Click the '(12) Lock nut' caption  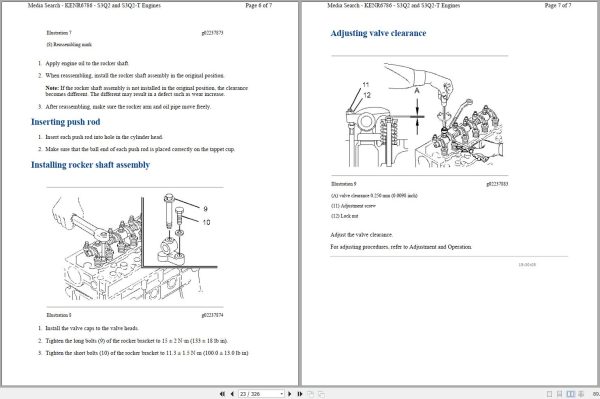tap(344, 216)
